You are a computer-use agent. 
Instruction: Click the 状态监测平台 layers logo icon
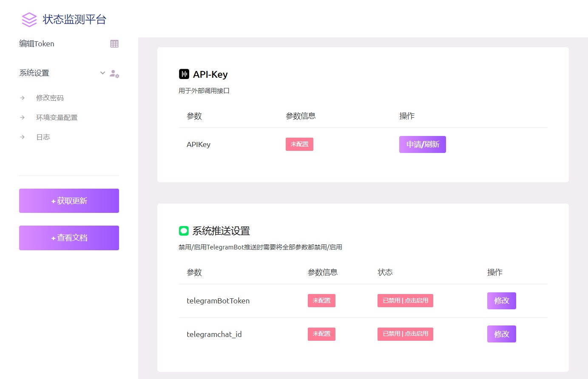click(28, 20)
